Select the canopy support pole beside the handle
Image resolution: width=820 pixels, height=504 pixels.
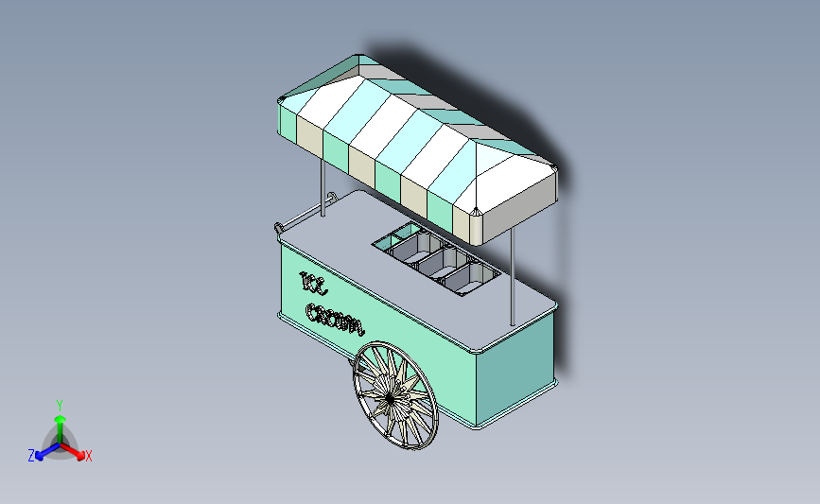(x=323, y=187)
